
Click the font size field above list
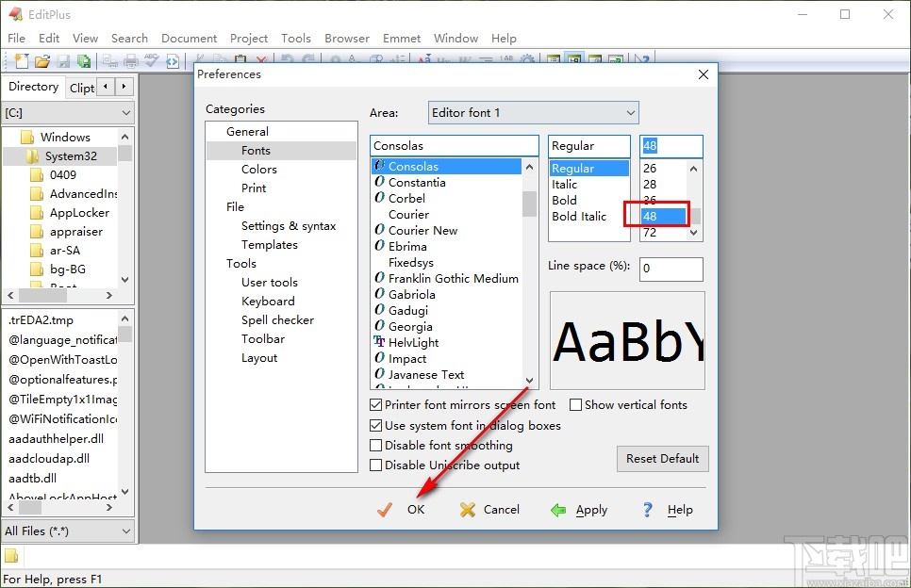point(671,146)
